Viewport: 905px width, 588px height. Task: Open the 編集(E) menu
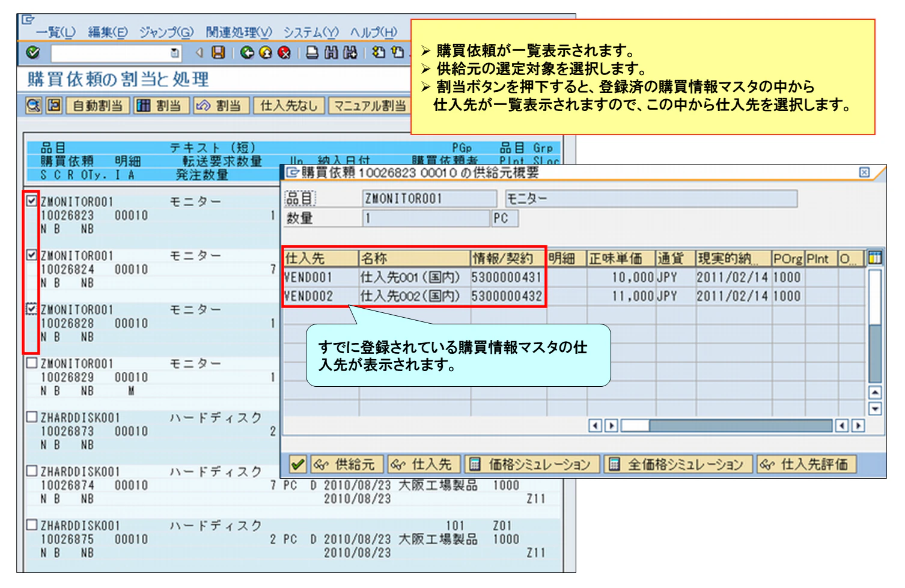pos(108,32)
